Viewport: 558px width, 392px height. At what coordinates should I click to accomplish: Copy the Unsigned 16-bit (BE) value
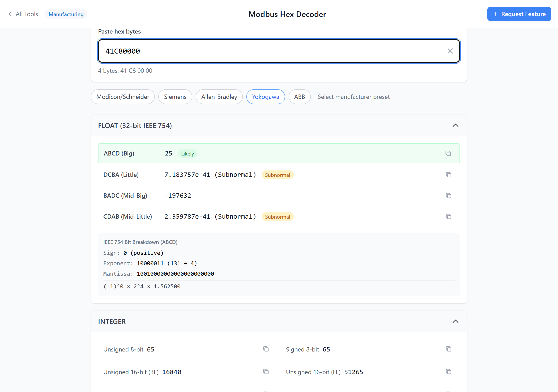266,372
